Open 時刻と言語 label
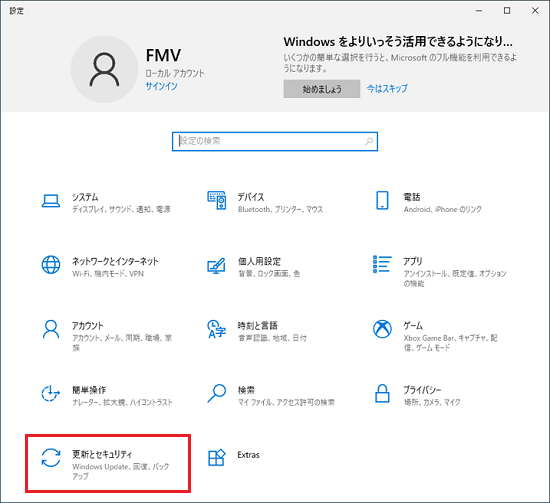This screenshot has width=550, height=503. click(257, 326)
